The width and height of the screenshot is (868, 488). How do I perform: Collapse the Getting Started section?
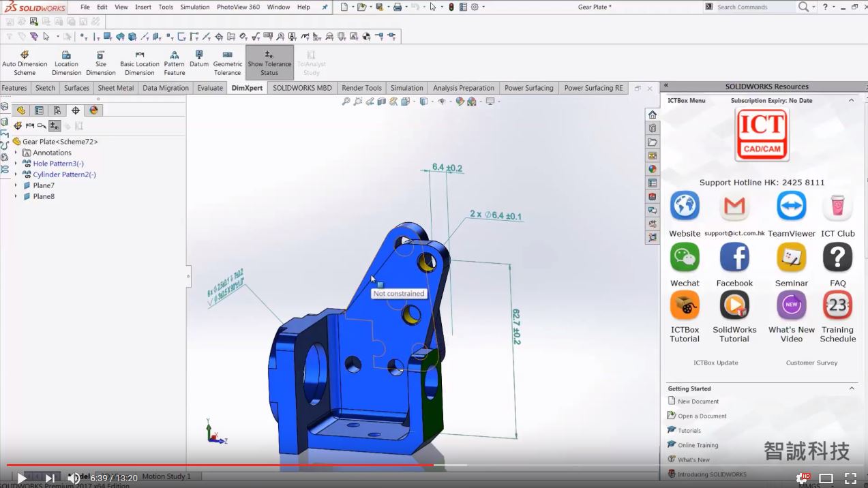click(851, 388)
